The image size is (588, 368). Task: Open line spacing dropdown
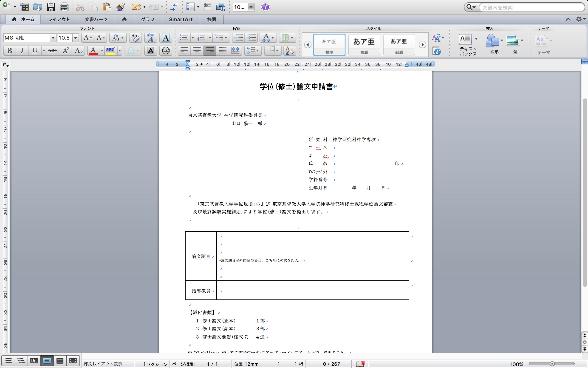click(x=253, y=51)
